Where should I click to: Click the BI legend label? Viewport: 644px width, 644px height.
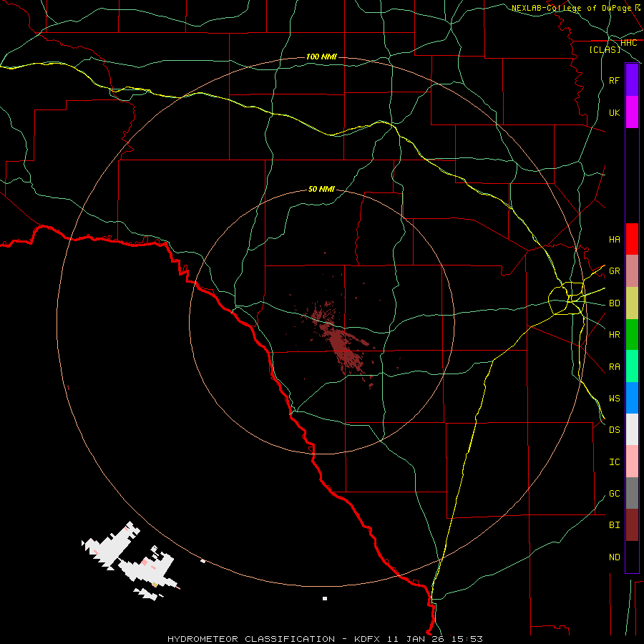tap(614, 525)
